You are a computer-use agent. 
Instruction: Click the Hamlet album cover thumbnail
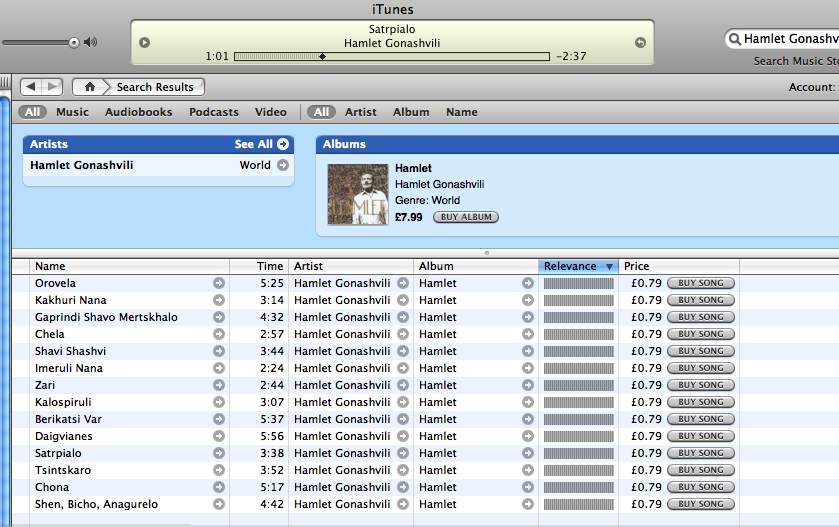358,194
